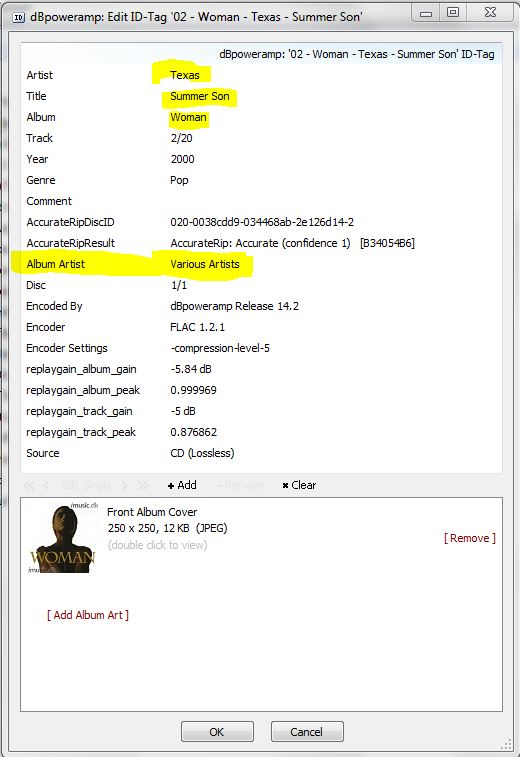
Task: Select Encoded By value dBpoweramp Release 14.2
Action: (x=234, y=306)
